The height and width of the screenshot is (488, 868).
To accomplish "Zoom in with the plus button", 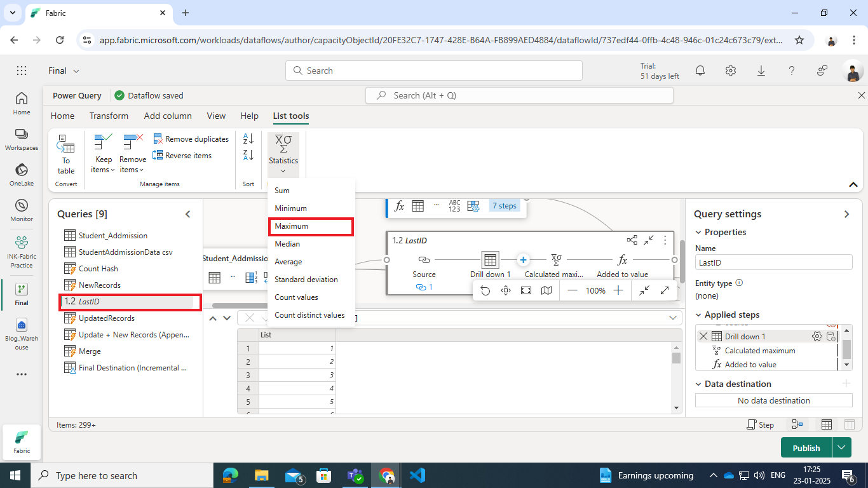I will point(618,290).
